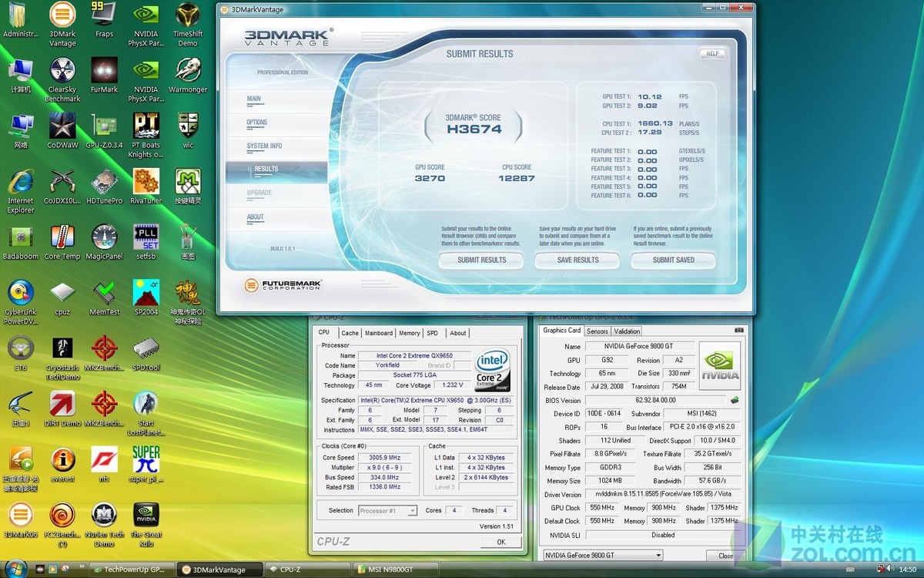Viewport: 924px width, 578px height.
Task: Click the NVIDIA logo in GPU-Z
Action: (720, 366)
